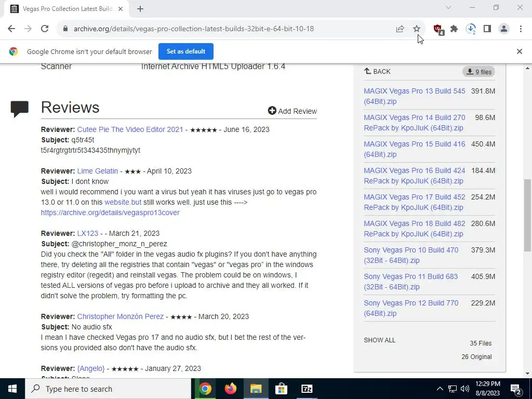Open reviewer Christopher Monzón Perez profile

pos(120,316)
